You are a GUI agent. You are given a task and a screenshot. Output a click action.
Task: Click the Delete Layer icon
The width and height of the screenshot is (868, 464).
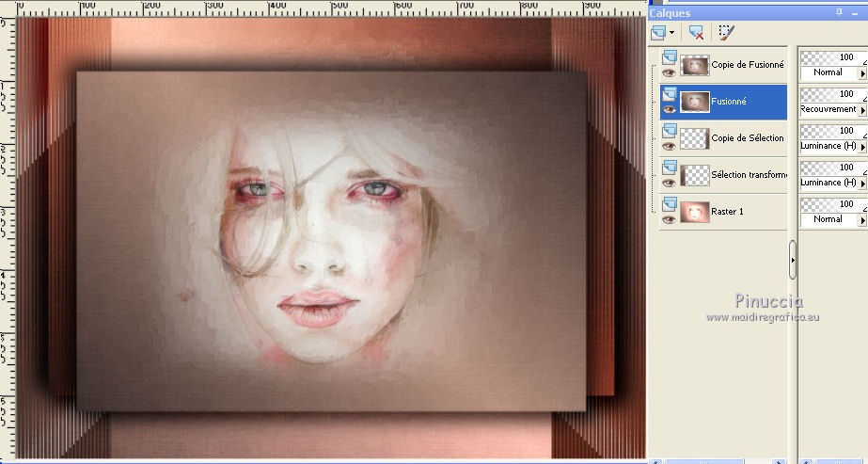(x=696, y=33)
